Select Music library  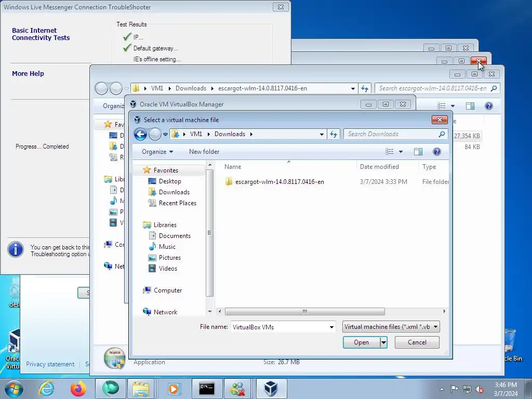point(167,247)
